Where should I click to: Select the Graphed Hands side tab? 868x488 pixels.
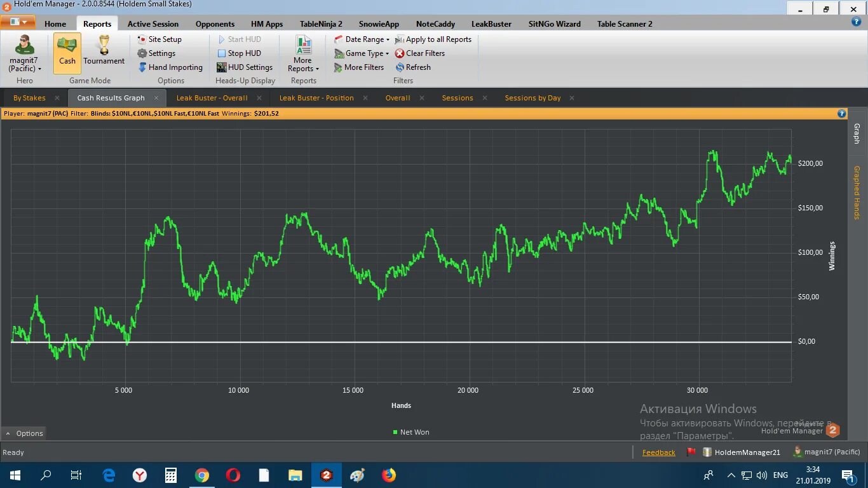click(x=857, y=193)
